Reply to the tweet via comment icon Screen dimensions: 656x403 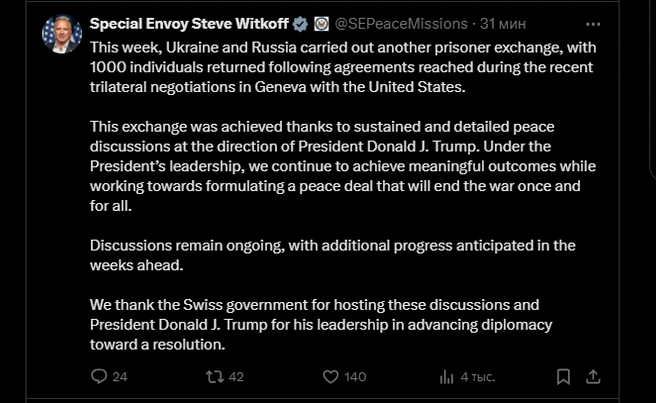point(98,377)
